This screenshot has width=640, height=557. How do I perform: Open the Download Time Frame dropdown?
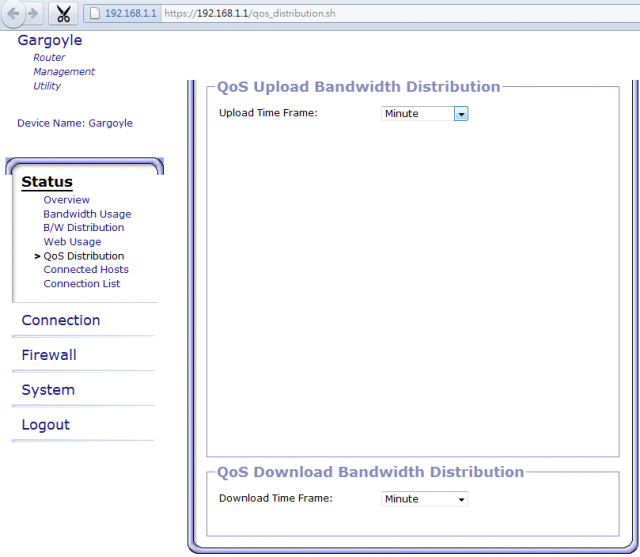point(424,499)
